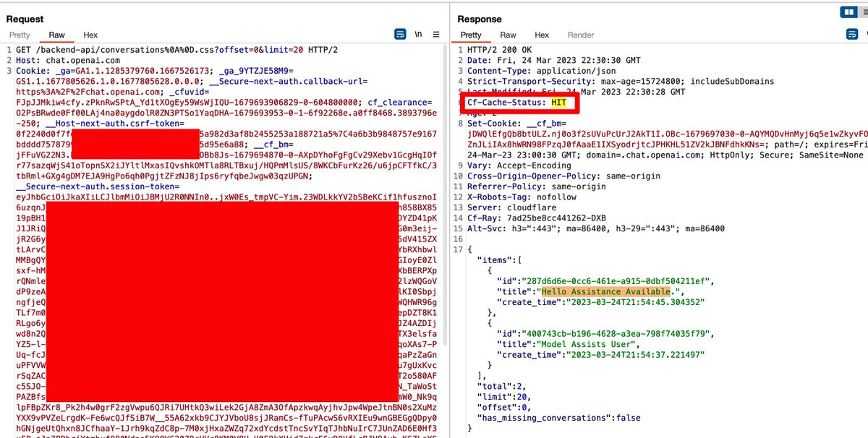Click the Request panel heading
The image size is (868, 438).
[x=25, y=19]
